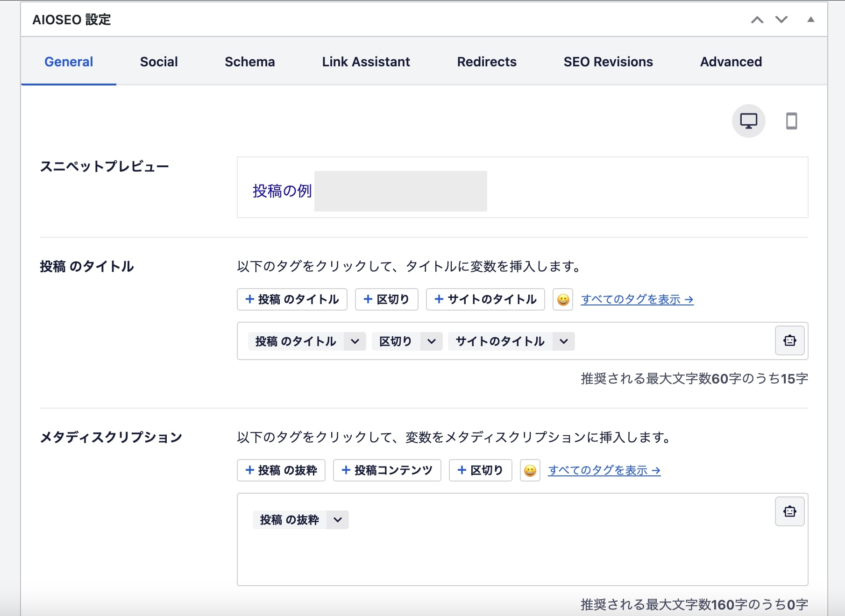Open emoji picker for the meta description
845x616 pixels.
pyautogui.click(x=530, y=470)
